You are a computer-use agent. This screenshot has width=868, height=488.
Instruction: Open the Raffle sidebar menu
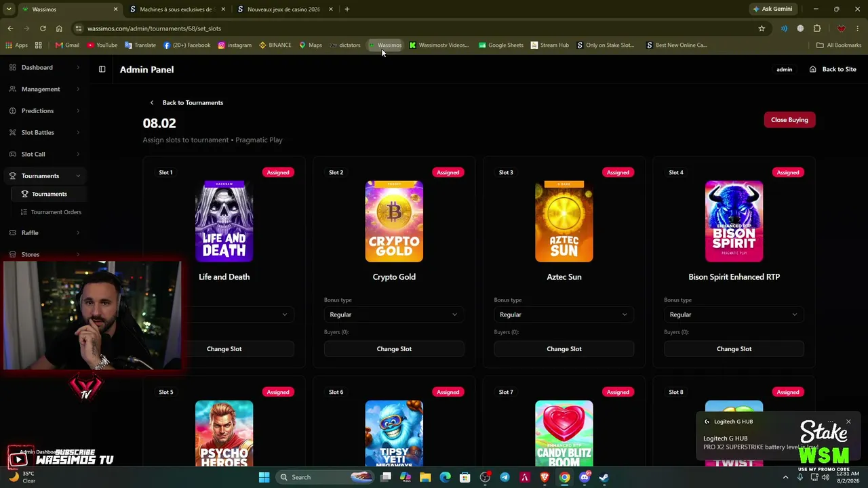(44, 233)
